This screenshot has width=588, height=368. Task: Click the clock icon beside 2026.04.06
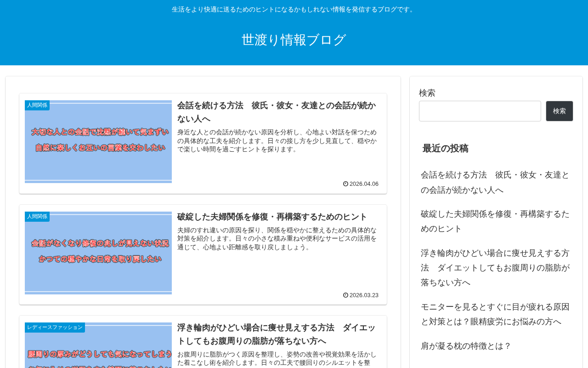point(345,184)
